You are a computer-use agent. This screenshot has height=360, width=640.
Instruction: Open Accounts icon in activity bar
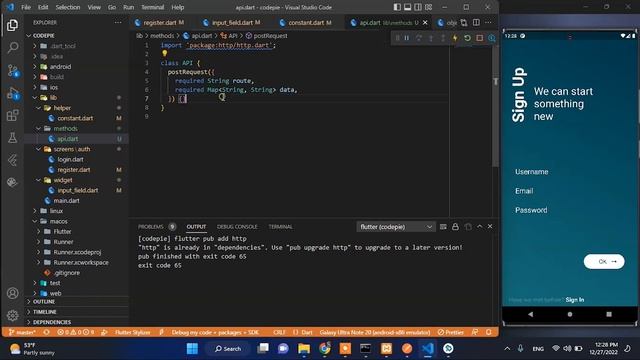click(12, 293)
